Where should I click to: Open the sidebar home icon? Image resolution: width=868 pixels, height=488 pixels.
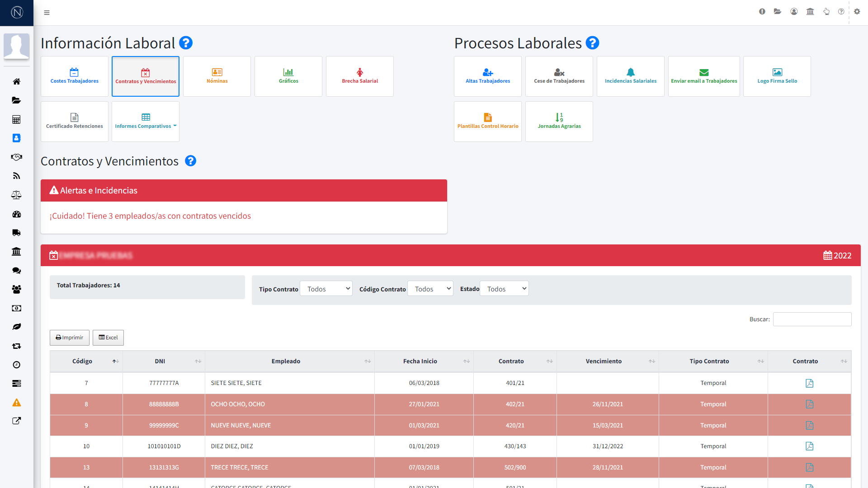click(x=16, y=81)
